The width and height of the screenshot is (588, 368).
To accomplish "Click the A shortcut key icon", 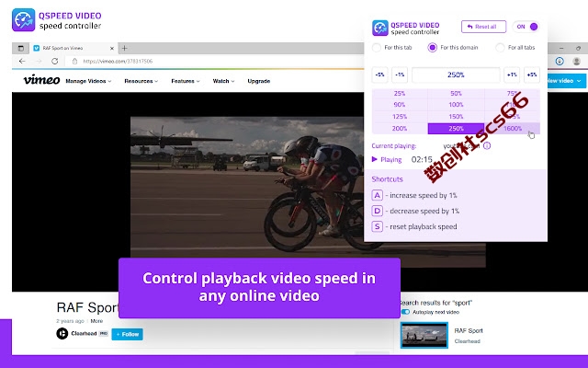I will pyautogui.click(x=378, y=195).
